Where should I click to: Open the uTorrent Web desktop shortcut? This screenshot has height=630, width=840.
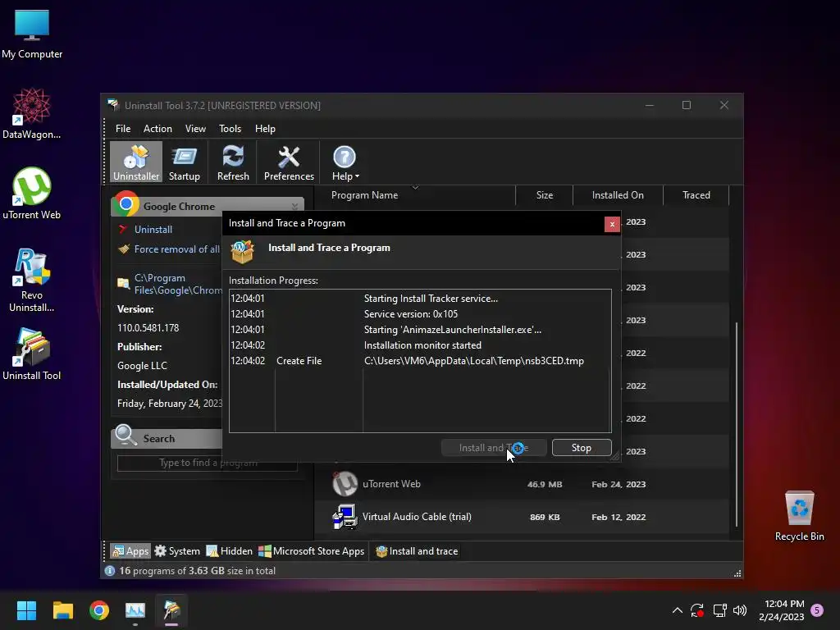pos(32,194)
